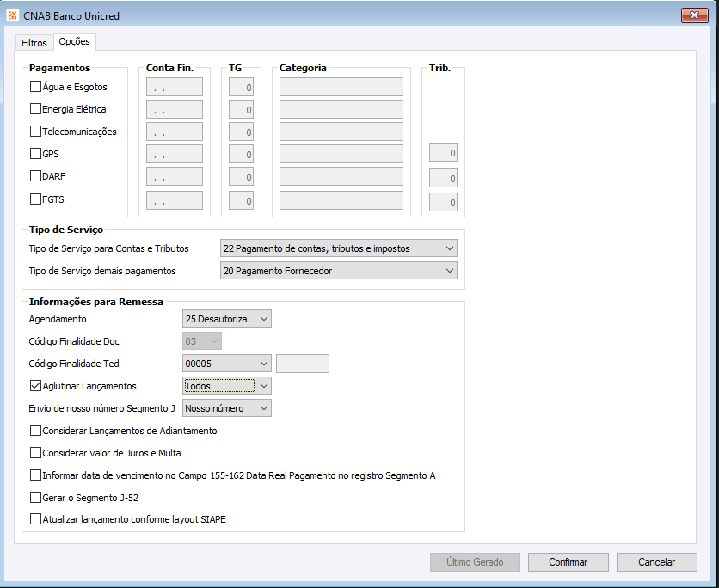The width and height of the screenshot is (719, 588).
Task: Open Tipo de Serviço para Contas e Tributos dropdown
Action: 338,248
